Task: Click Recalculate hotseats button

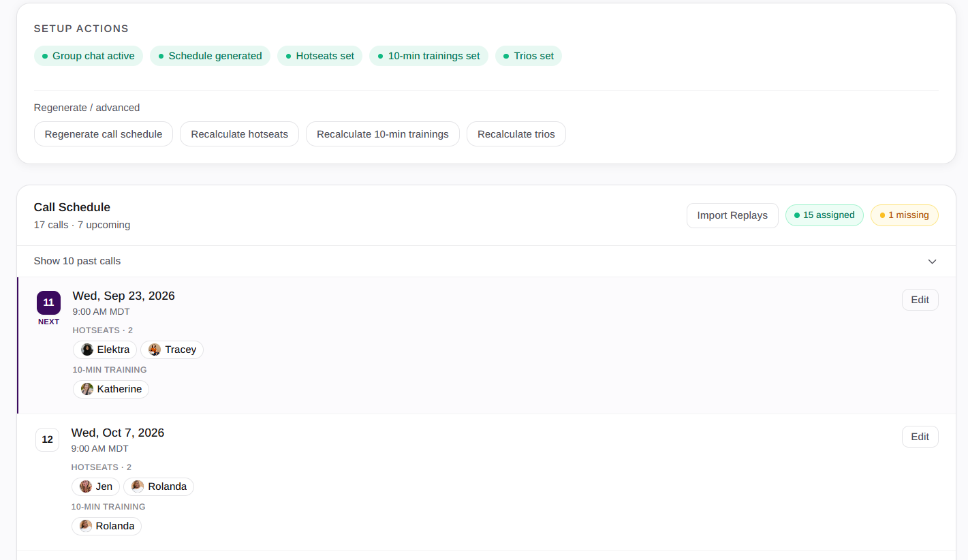Action: pyautogui.click(x=239, y=134)
